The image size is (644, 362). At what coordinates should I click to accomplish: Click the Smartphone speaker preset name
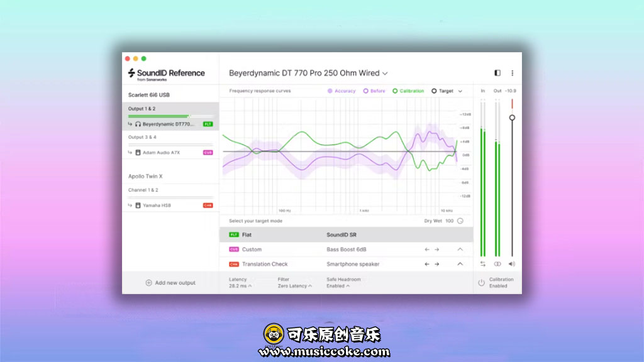(x=353, y=265)
